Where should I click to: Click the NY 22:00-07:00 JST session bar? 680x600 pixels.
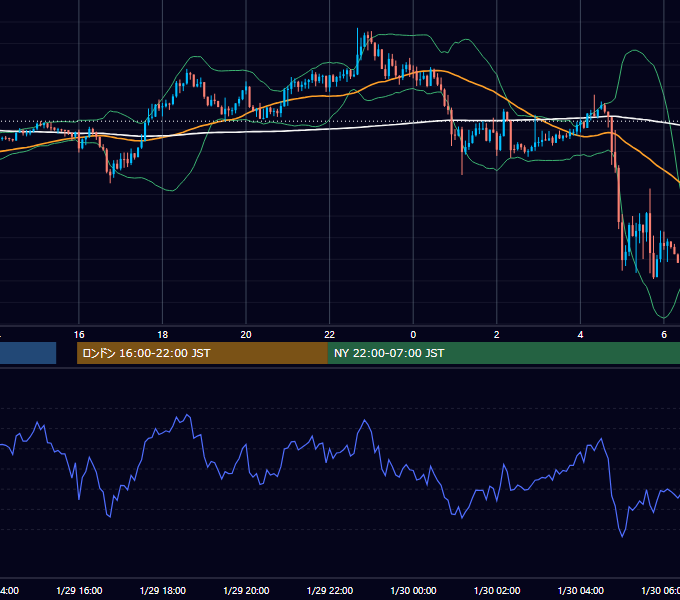(x=503, y=353)
